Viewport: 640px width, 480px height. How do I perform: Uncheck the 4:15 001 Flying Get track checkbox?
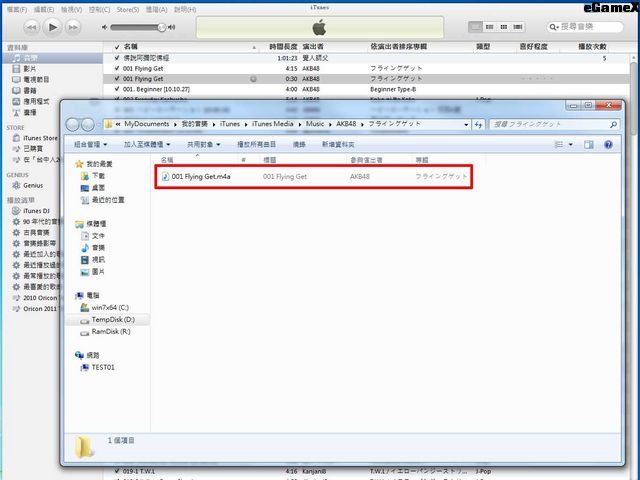coord(117,69)
